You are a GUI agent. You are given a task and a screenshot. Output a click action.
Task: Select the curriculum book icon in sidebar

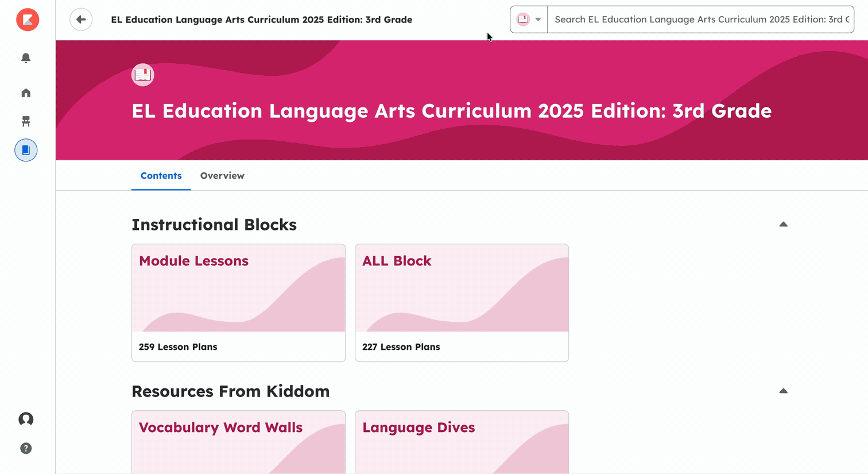[26, 150]
